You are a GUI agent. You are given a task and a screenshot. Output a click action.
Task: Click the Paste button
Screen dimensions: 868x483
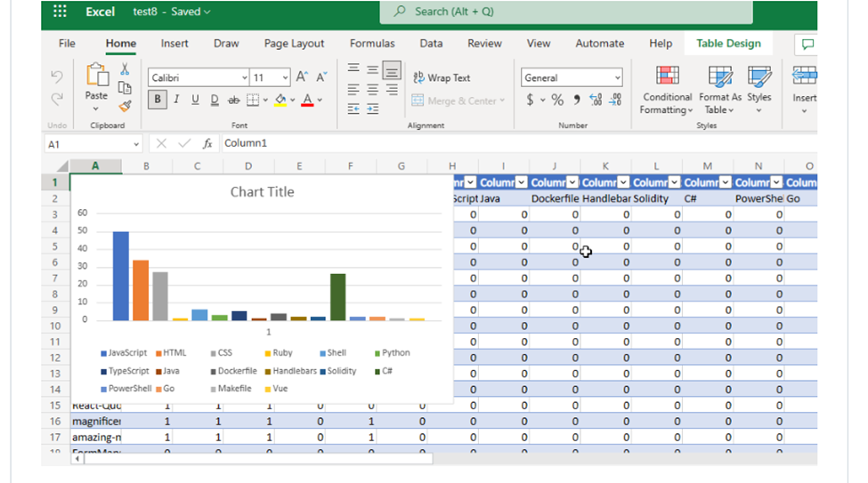pos(96,87)
